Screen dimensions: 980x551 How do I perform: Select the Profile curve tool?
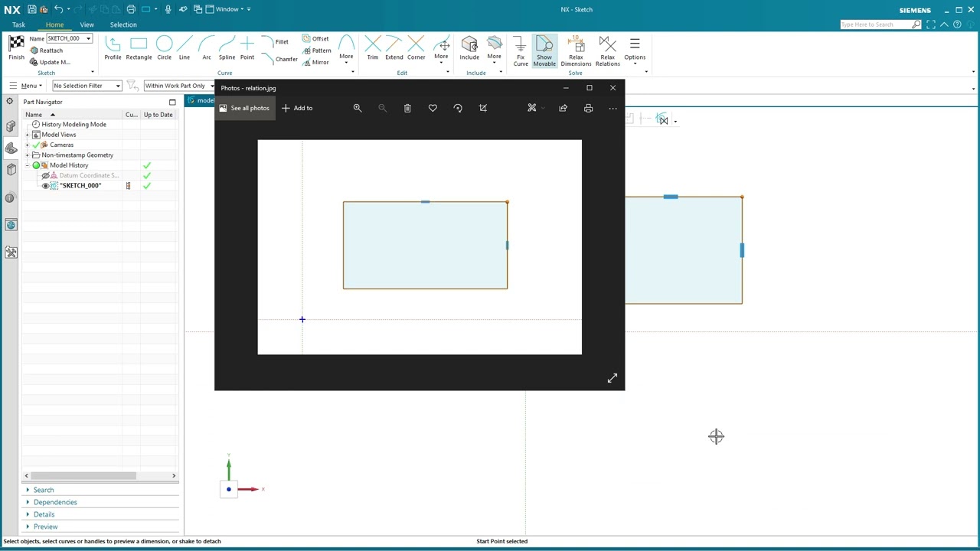113,48
